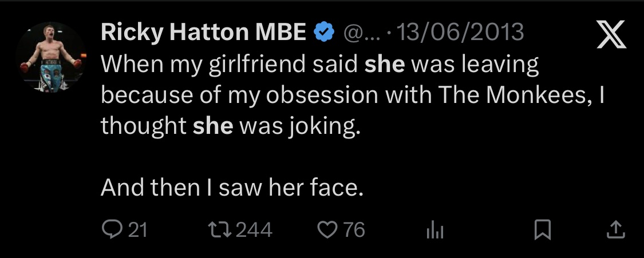Click the reply speech bubble icon
The image size is (644, 258).
click(x=109, y=230)
